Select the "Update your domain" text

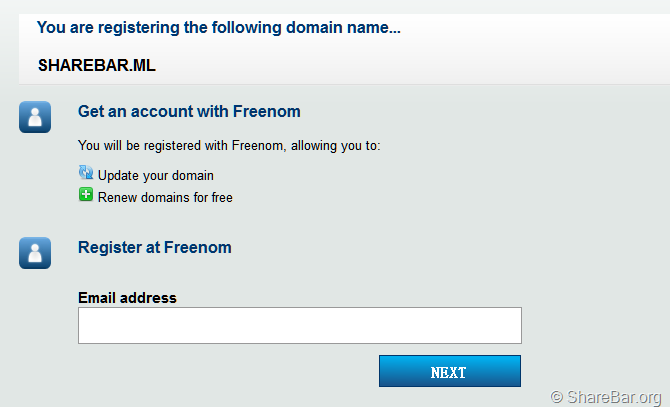(x=155, y=175)
